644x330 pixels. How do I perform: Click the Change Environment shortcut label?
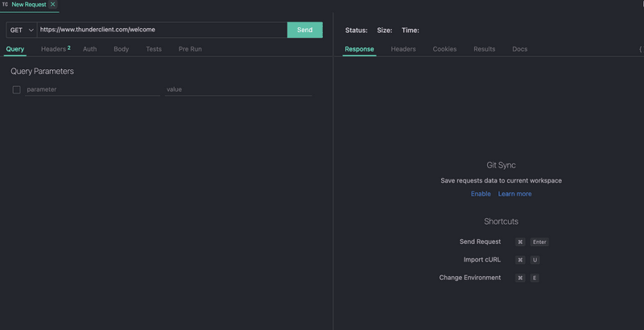click(x=470, y=278)
